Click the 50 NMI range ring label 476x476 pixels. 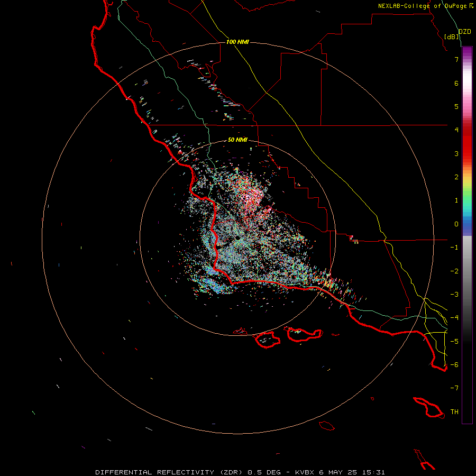pyautogui.click(x=237, y=140)
